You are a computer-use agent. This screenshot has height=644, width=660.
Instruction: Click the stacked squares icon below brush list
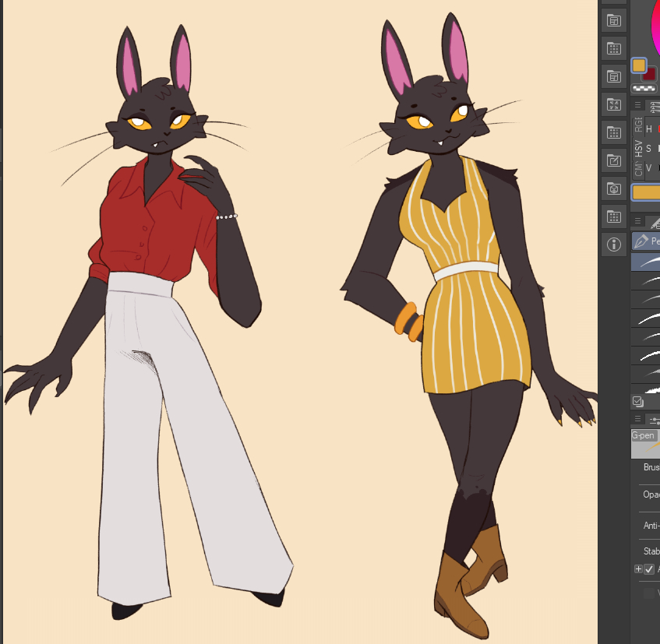pyautogui.click(x=637, y=401)
